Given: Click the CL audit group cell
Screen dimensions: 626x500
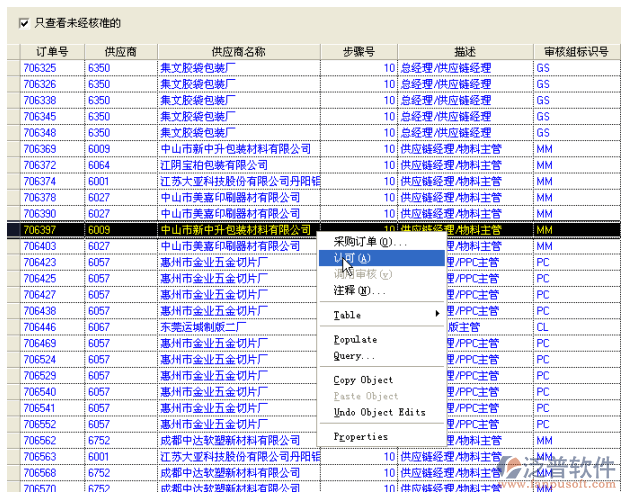Looking at the screenshot, I should coord(543,327).
